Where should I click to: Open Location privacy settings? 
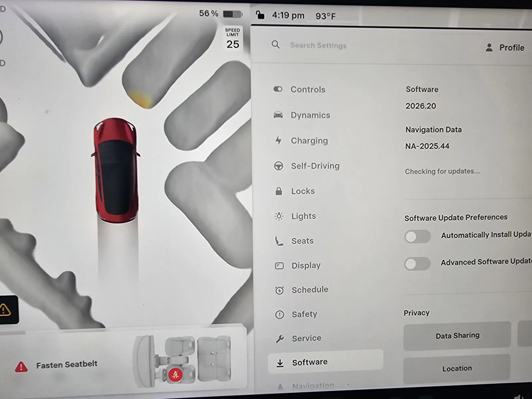(x=457, y=368)
